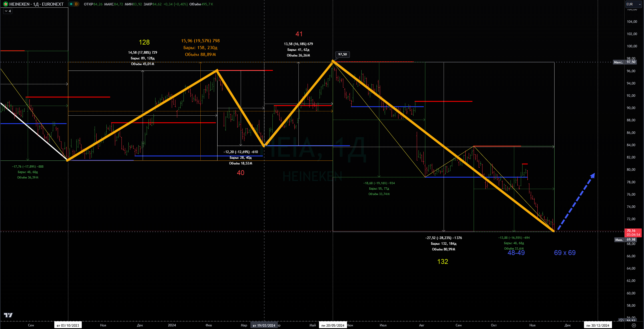Click the Объём 88,89 M orange label
The width and height of the screenshot is (644, 329).
(200, 55)
